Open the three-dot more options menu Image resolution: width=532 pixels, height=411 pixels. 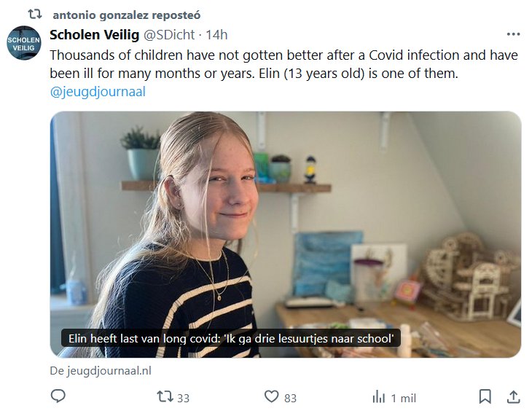click(x=513, y=34)
